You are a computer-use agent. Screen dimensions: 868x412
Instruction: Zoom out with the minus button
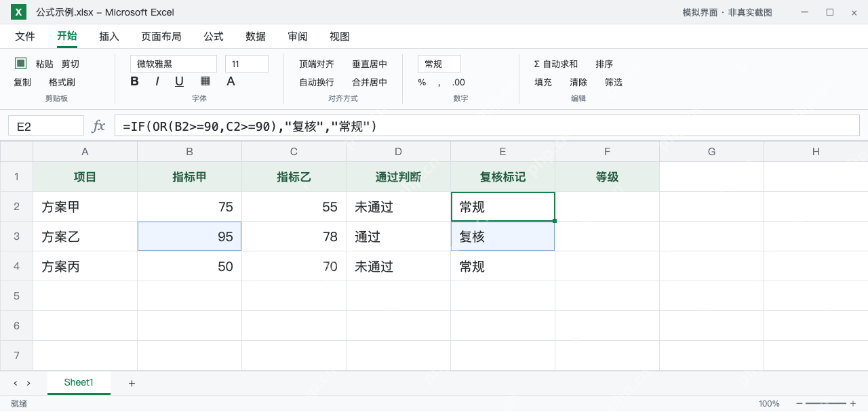[800, 404]
